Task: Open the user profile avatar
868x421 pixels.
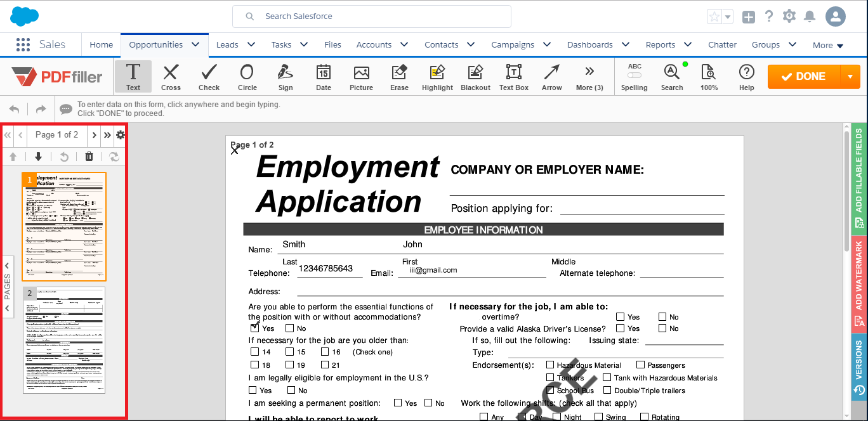Action: pos(836,16)
